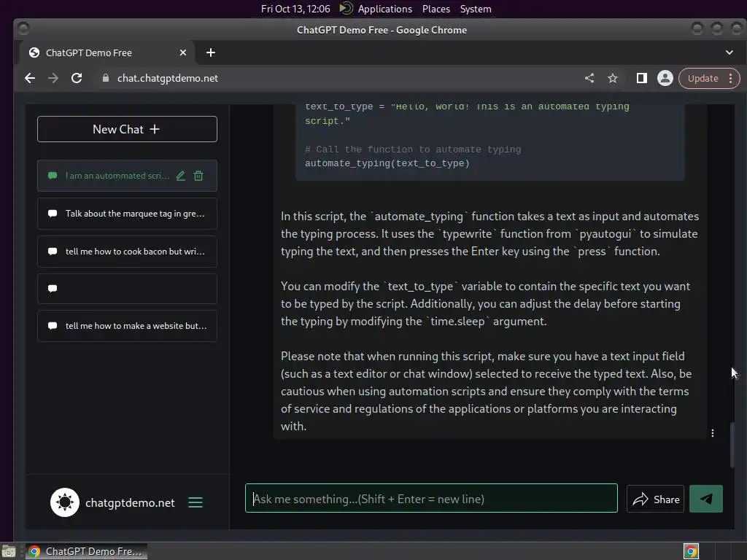The width and height of the screenshot is (747, 560).
Task: Open the Applications menu
Action: 385,9
